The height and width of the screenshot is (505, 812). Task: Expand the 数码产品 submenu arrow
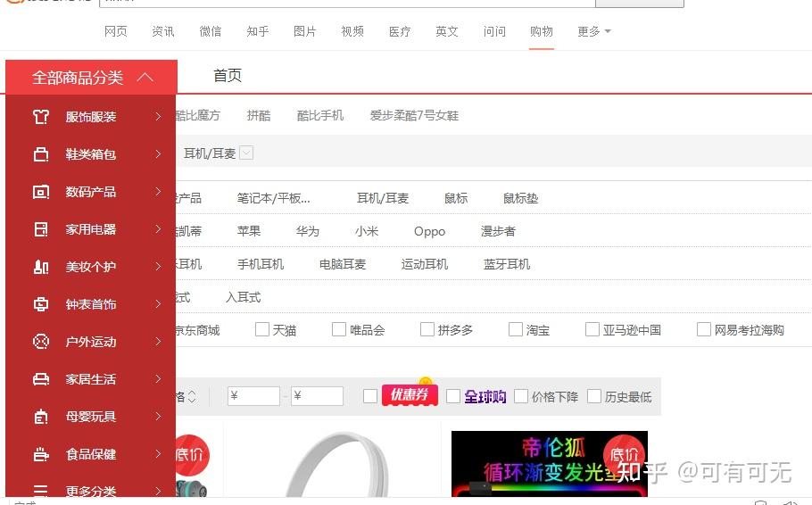click(x=158, y=191)
